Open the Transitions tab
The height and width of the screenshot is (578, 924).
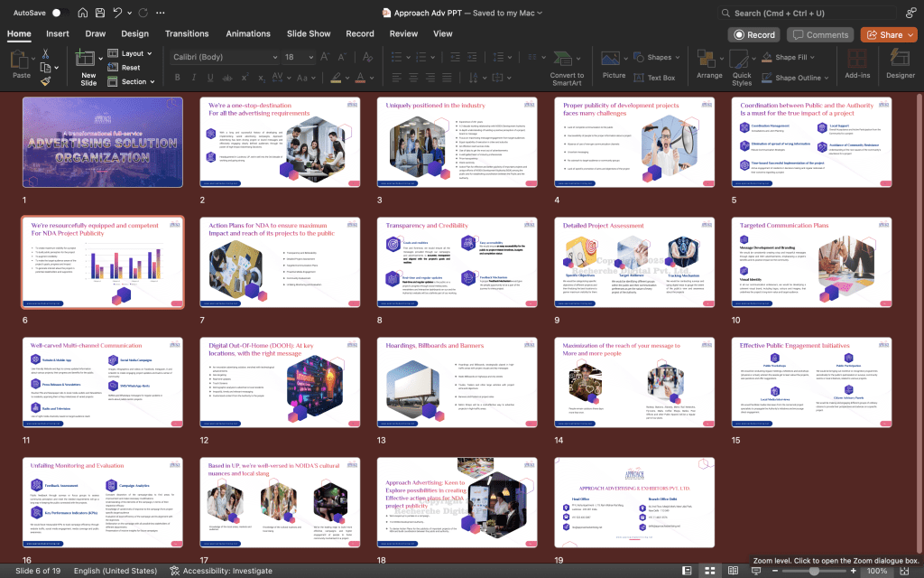click(x=187, y=33)
